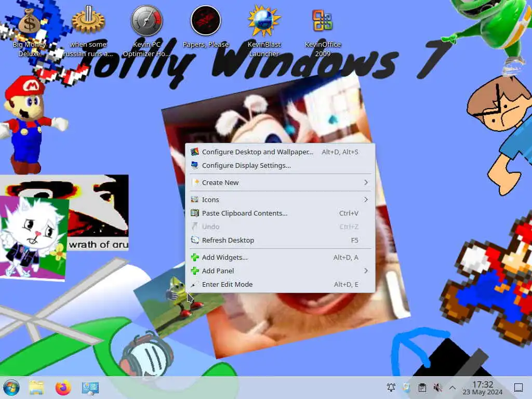The height and width of the screenshot is (399, 532).
Task: Open clipboard tray icon
Action: click(422, 387)
